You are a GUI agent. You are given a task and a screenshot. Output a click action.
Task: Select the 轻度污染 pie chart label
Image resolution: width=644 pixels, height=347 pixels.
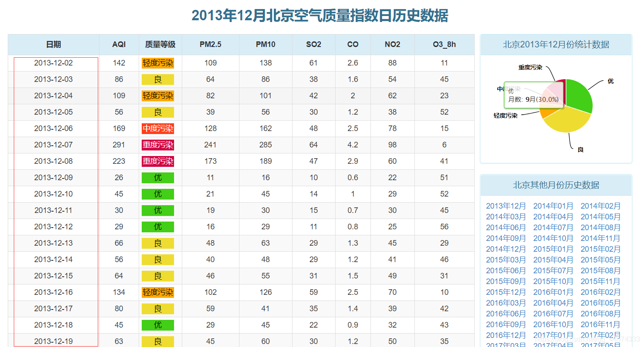click(505, 116)
